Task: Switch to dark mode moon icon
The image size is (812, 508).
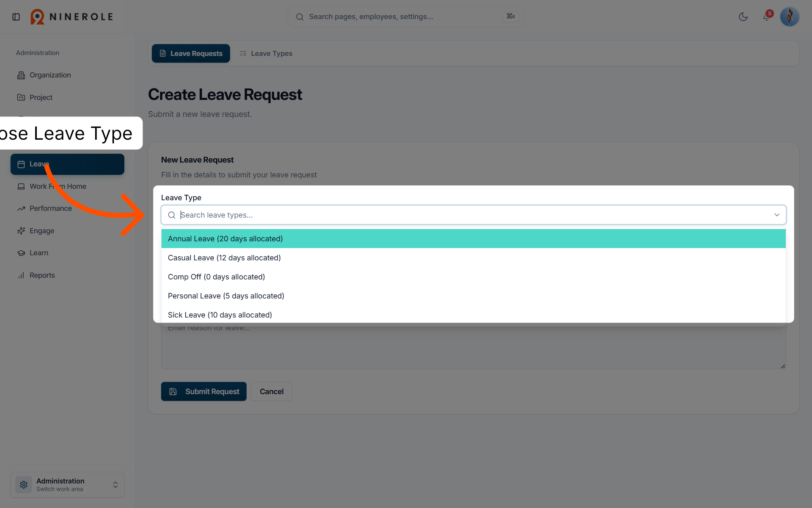Action: click(743, 17)
